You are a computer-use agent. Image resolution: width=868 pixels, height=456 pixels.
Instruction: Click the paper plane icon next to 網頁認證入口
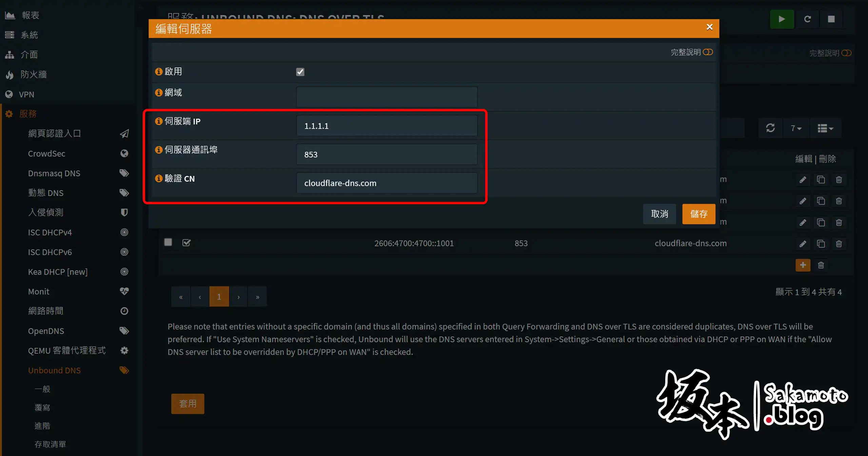tap(124, 133)
